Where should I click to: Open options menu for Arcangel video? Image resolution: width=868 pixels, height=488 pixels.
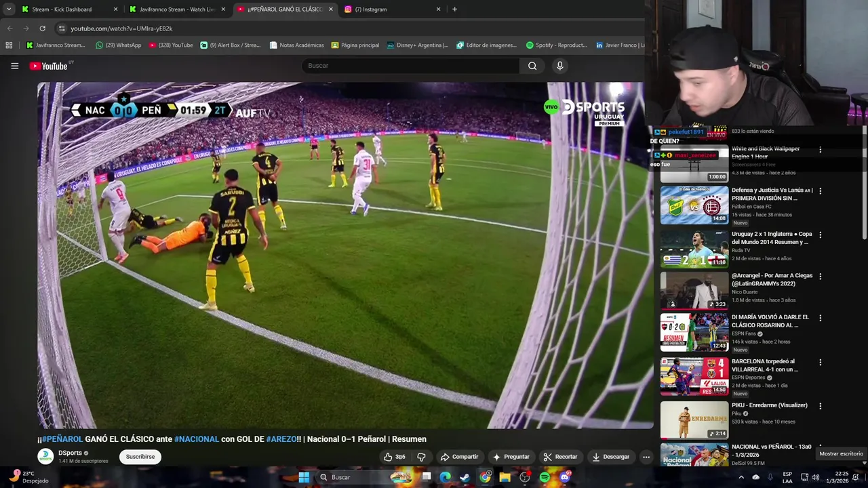click(x=820, y=277)
